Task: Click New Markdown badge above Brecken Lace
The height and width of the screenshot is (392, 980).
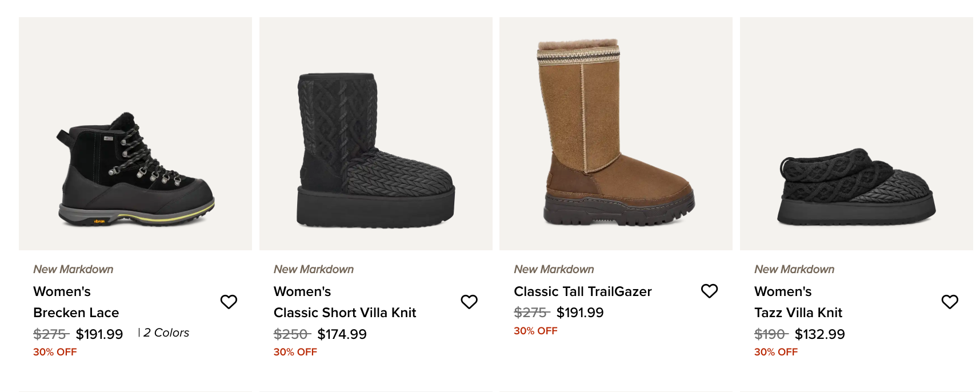Action: tap(73, 269)
